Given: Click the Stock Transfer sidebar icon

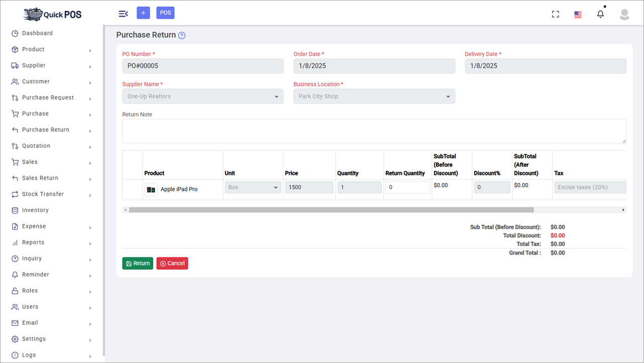Looking at the screenshot, I should (x=15, y=194).
